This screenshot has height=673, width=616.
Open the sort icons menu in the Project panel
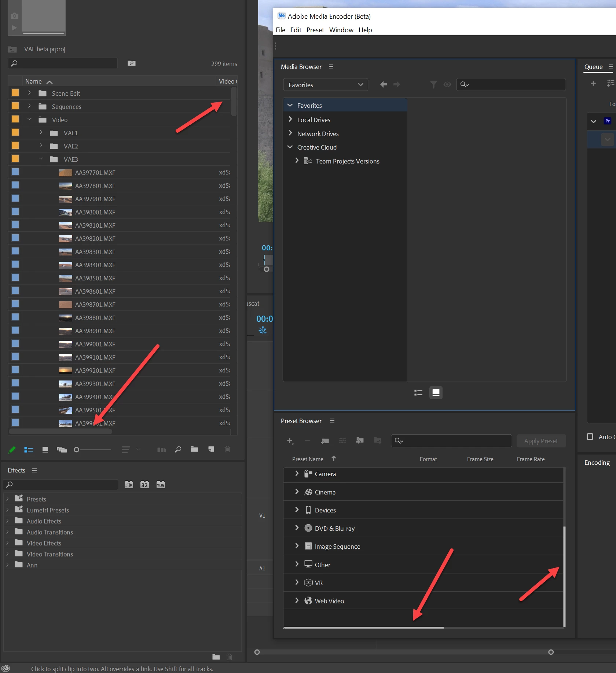point(126,449)
